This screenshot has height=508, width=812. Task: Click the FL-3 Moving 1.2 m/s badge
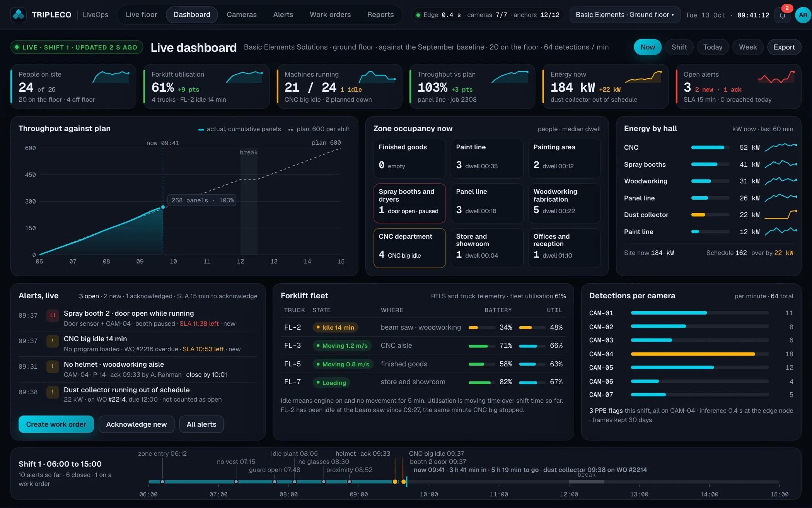point(342,346)
